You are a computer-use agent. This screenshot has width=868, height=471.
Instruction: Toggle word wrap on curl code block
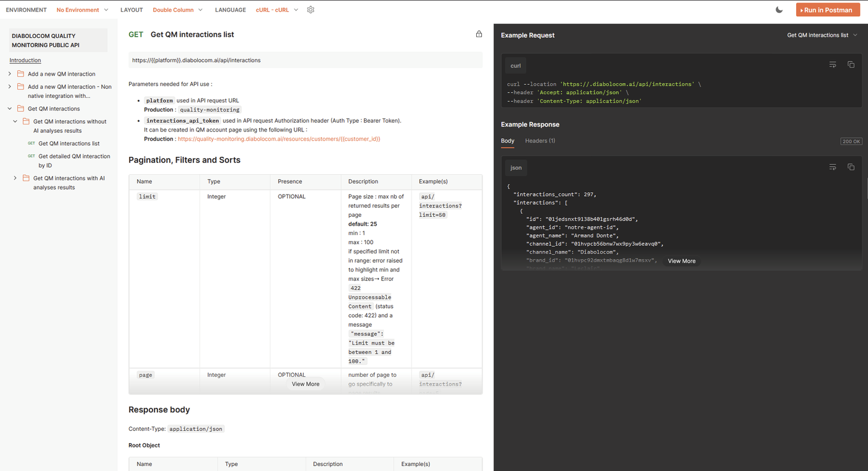click(x=833, y=64)
